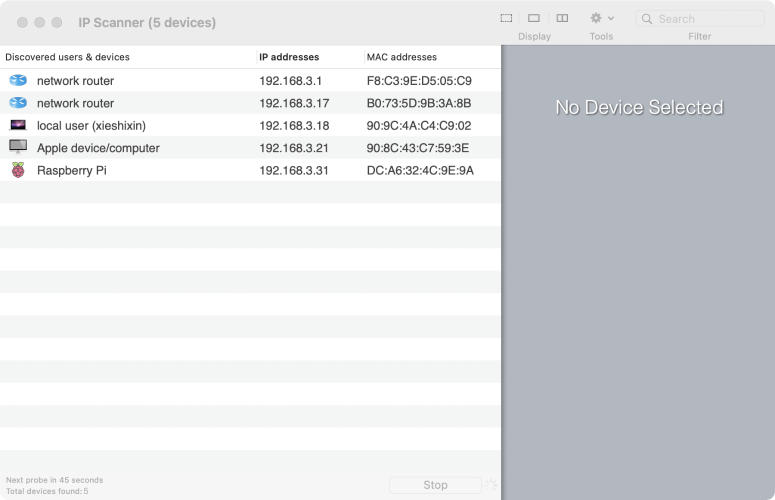Switch to dashed-outline display mode
Screen dimensions: 775x500
[x=507, y=18]
